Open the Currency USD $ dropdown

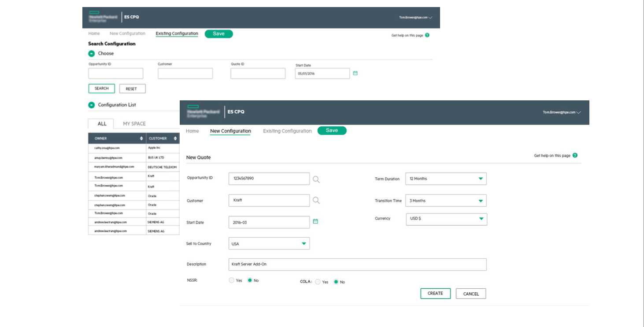pyautogui.click(x=446, y=219)
